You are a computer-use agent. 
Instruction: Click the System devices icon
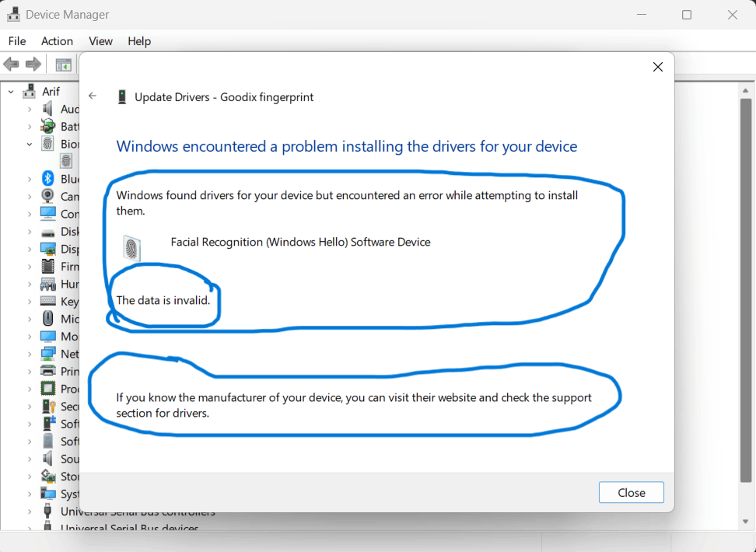[x=47, y=494]
